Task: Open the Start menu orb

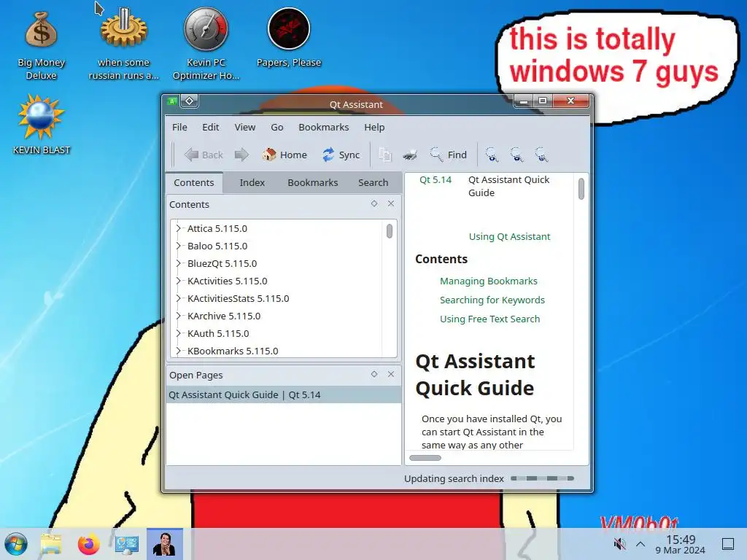Action: coord(16,544)
